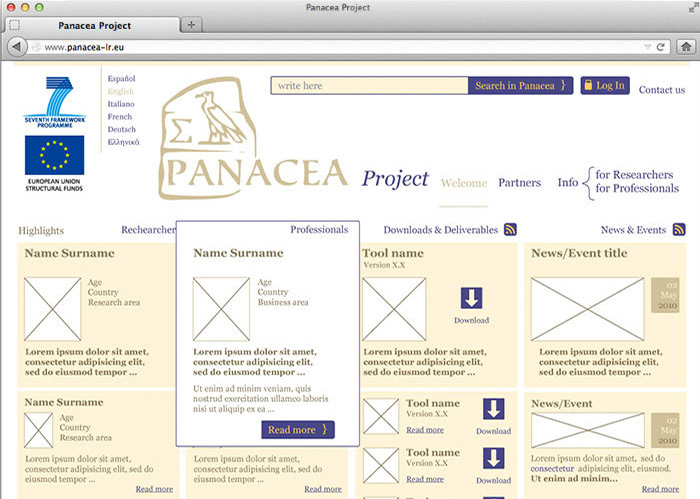
Task: Click the Highlights section label
Action: click(41, 231)
